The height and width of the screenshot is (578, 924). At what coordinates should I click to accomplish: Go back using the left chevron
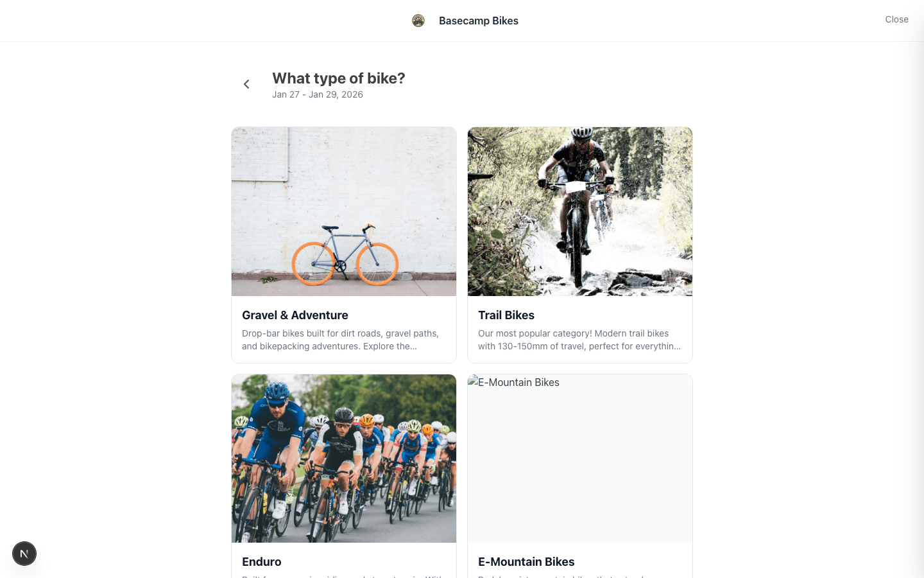(x=246, y=84)
